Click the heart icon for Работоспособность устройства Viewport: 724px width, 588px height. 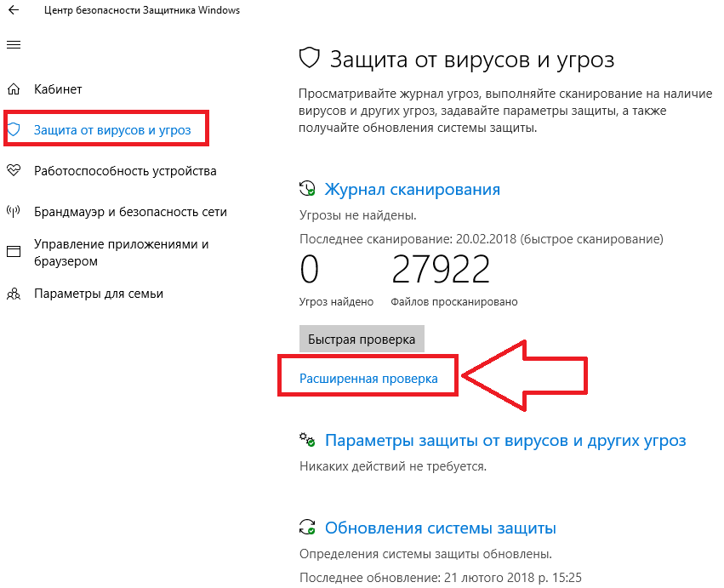(x=14, y=171)
